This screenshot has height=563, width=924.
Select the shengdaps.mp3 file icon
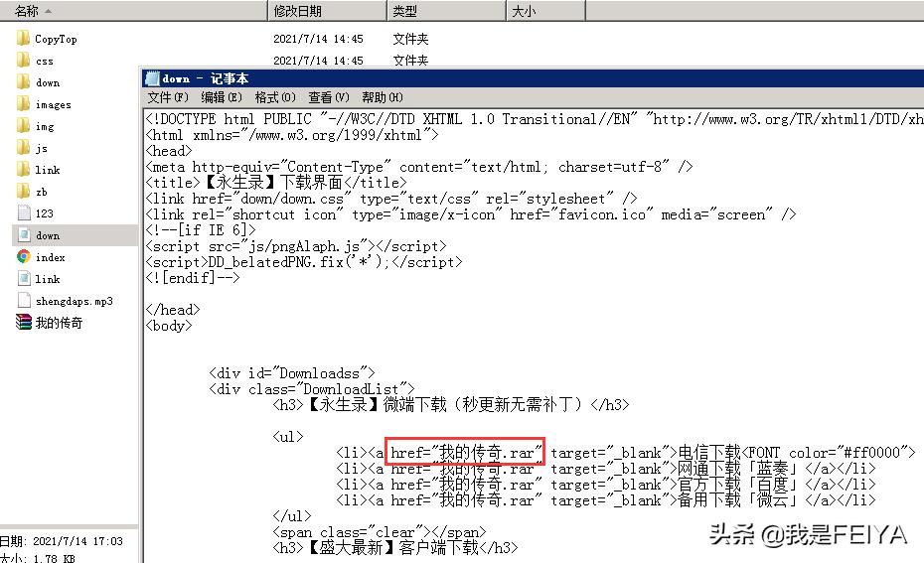pos(24,300)
